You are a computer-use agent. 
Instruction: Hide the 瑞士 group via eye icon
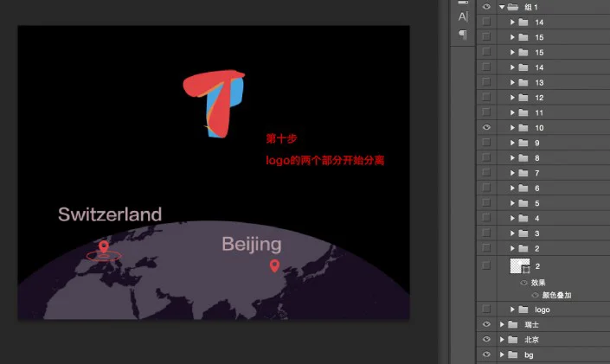coord(486,324)
